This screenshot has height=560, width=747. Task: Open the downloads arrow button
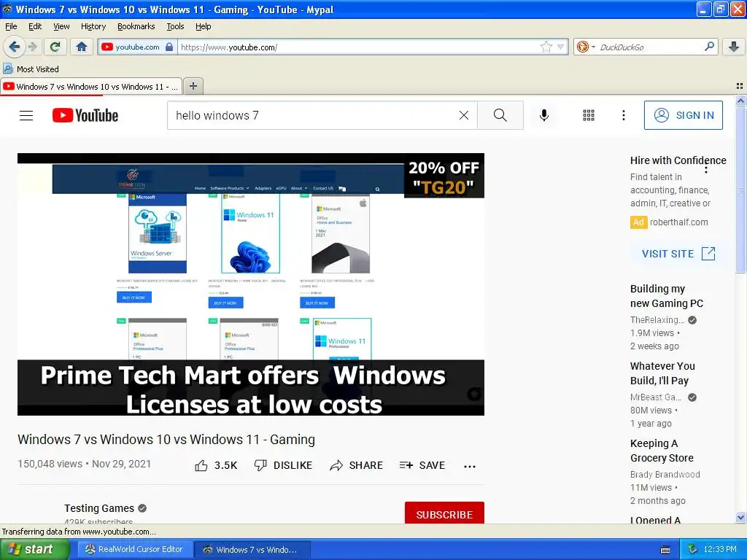point(734,47)
